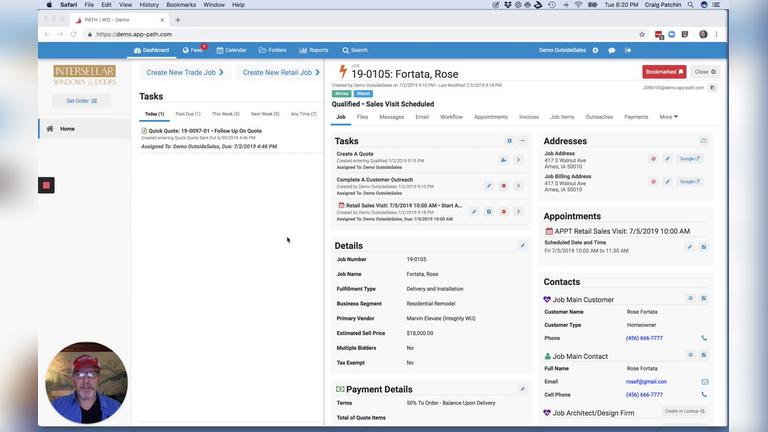
Task: Open Job Address in Google maps
Action: pos(690,159)
